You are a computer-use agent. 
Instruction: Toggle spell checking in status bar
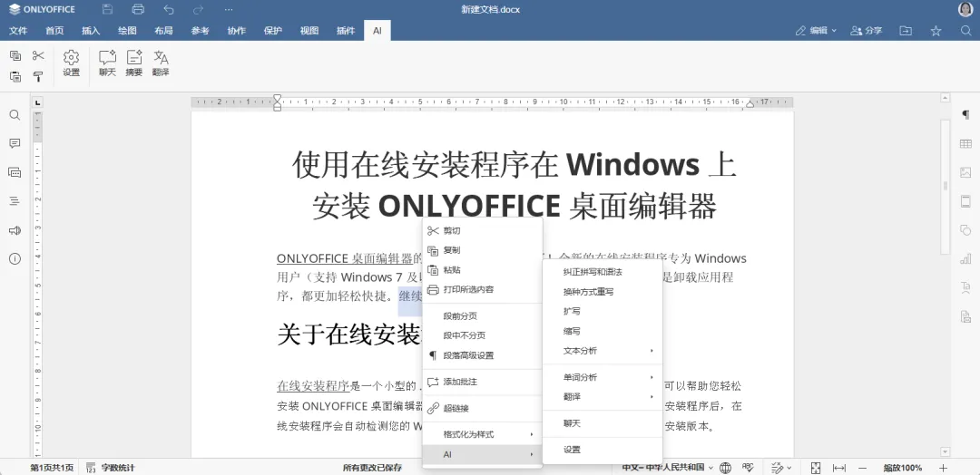click(748, 468)
